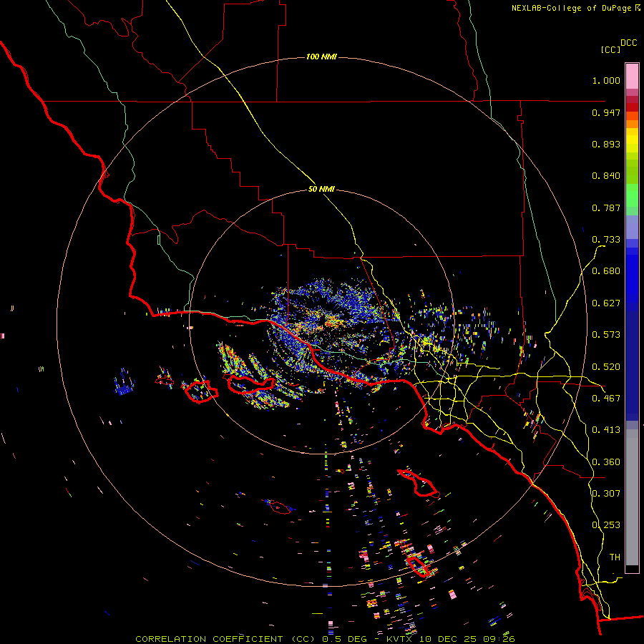The image size is (644, 644).
Task: Select the 0.733 scale value
Action: tap(606, 240)
